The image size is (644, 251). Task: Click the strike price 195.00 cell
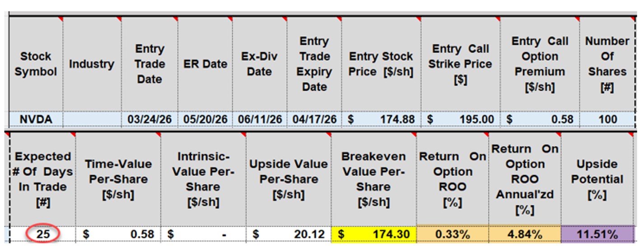click(x=461, y=119)
